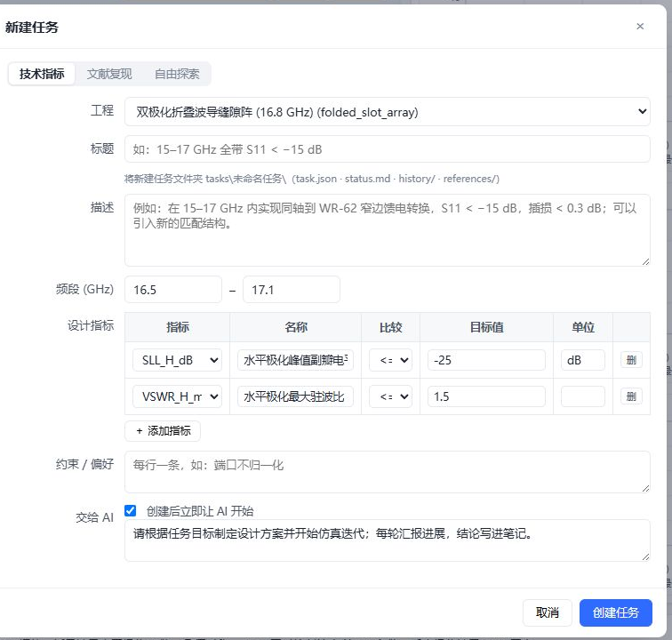Click into the 描述 description textarea
This screenshot has width=672, height=640.
pos(387,230)
